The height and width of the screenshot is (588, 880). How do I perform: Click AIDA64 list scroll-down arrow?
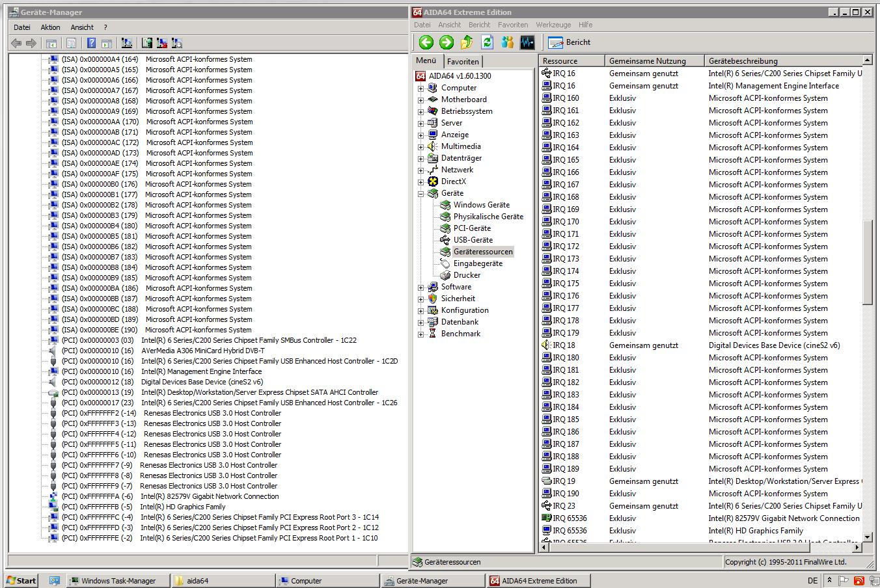868,537
